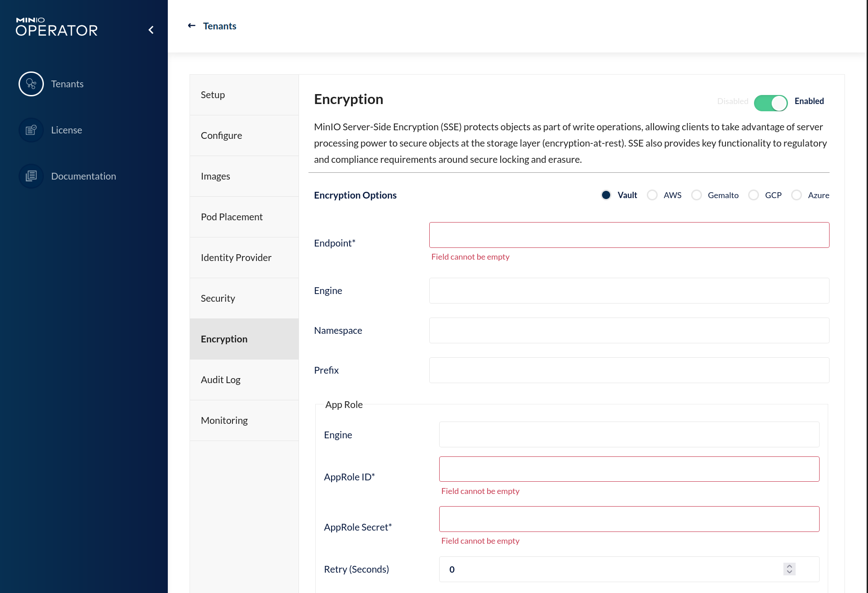Disable the Encryption toggle switch
Screen dimensions: 868x593
point(770,103)
